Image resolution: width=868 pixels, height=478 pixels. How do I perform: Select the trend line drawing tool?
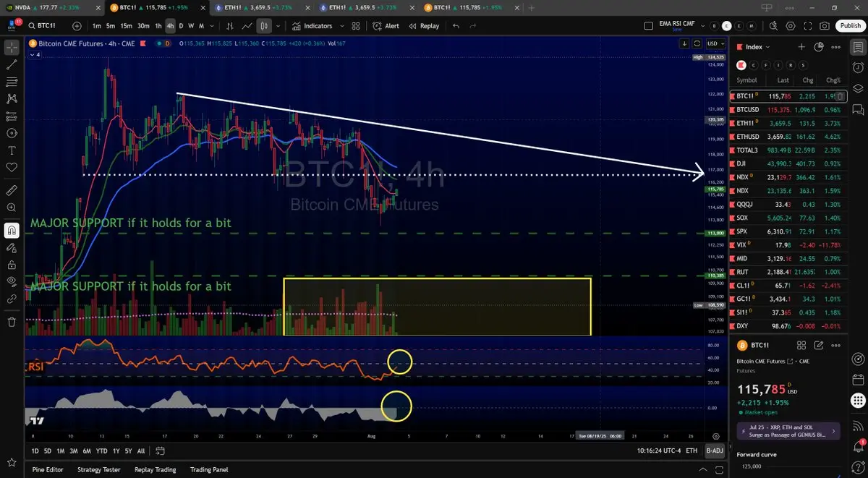(x=12, y=64)
